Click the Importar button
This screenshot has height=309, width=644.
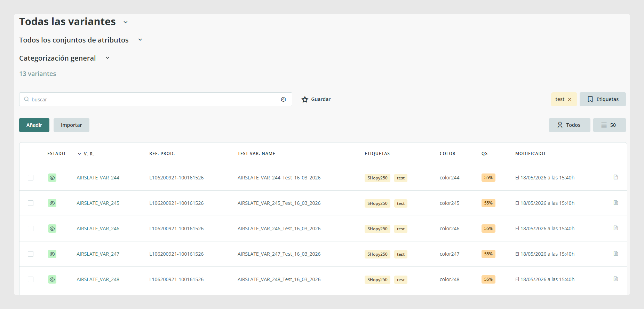point(71,125)
